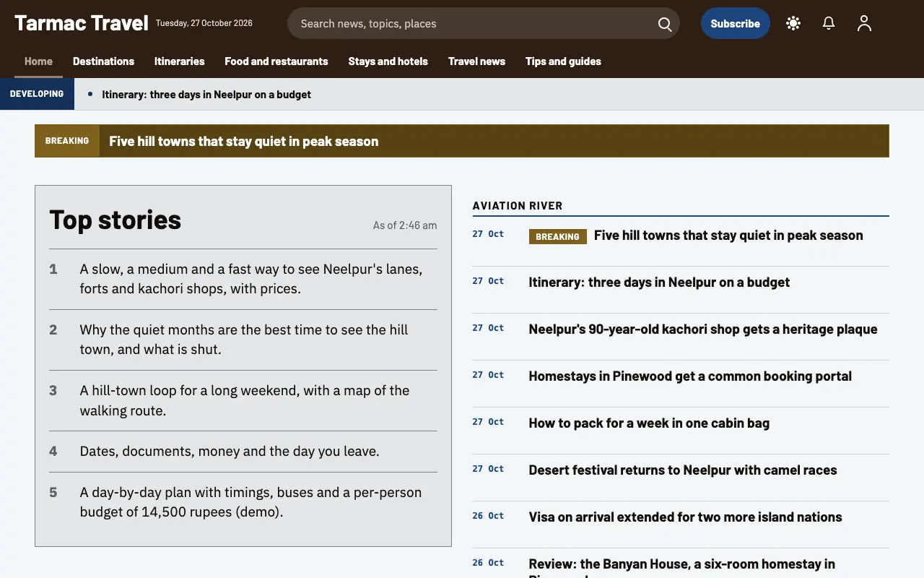Viewport: 924px width, 578px height.
Task: Open Tips and guides section
Action: point(563,61)
